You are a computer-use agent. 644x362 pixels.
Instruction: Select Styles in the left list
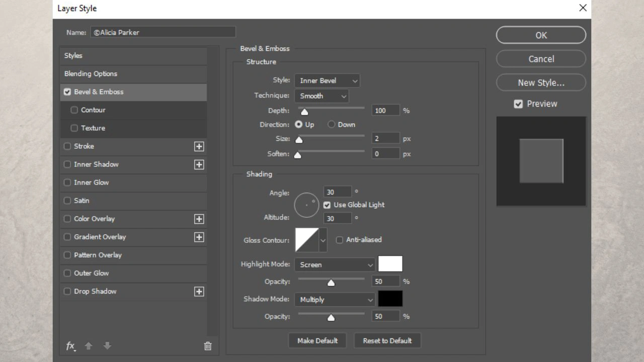(133, 56)
